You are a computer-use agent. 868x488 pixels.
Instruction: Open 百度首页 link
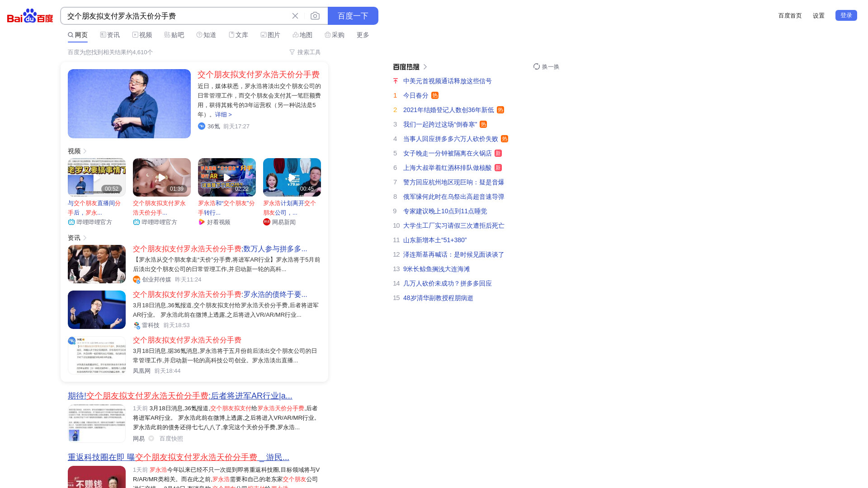790,15
